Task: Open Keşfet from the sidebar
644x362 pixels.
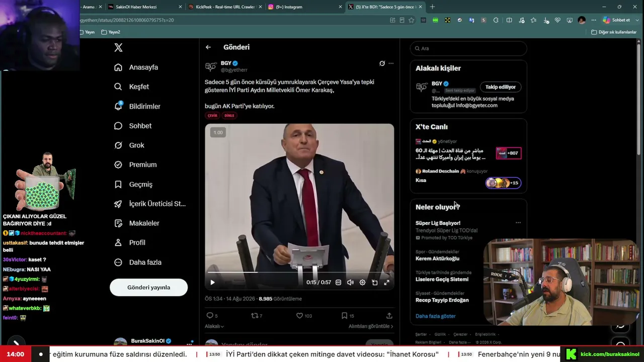Action: [x=131, y=86]
